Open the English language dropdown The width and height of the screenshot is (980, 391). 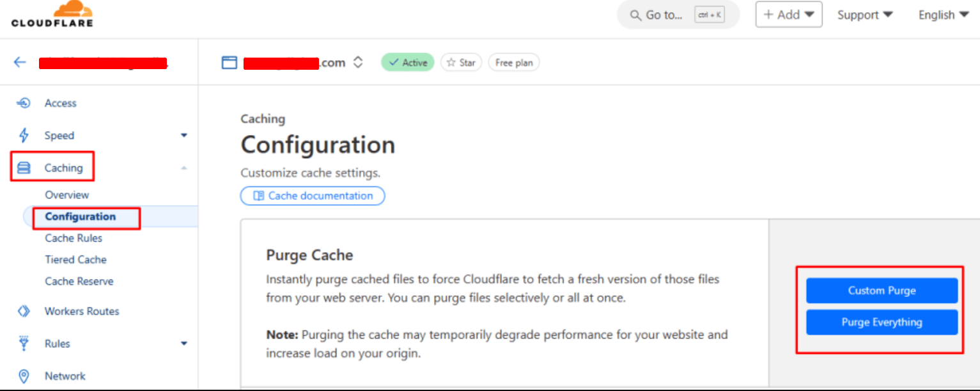pyautogui.click(x=944, y=15)
